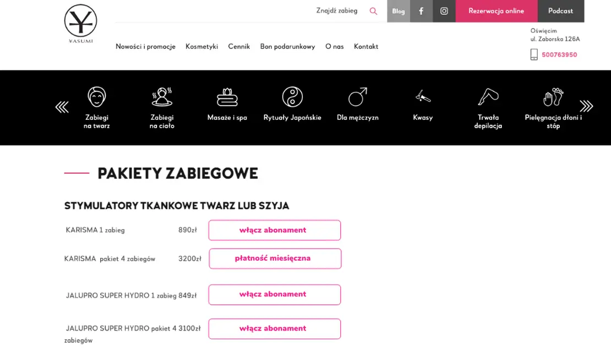Click the Yasumi logo
The height and width of the screenshot is (364, 611).
[x=80, y=24]
